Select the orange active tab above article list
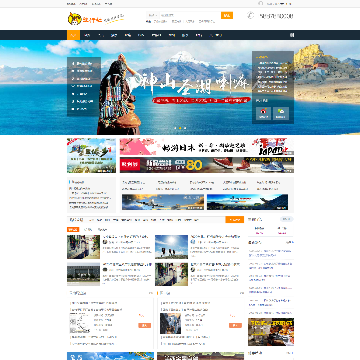360x360 pixels. (x=73, y=229)
